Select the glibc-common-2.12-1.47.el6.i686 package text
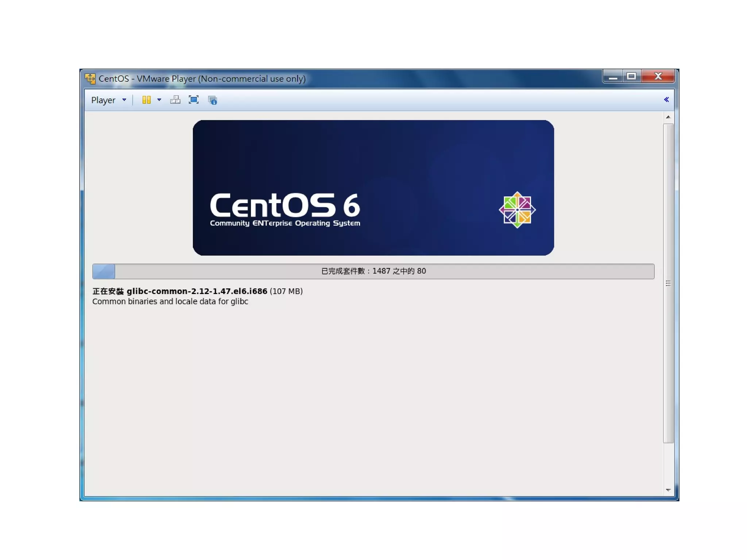Screen dimensions: 747x560 point(197,291)
